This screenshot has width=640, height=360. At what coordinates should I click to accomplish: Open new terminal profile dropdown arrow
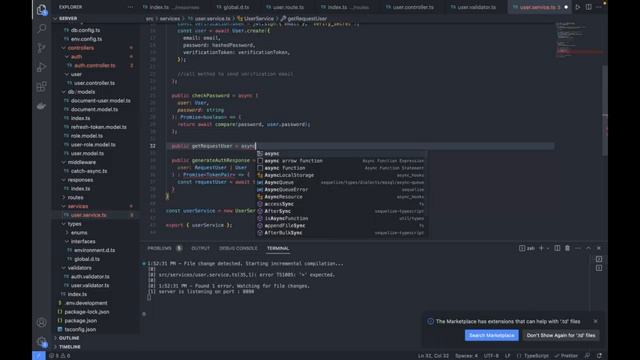click(548, 248)
